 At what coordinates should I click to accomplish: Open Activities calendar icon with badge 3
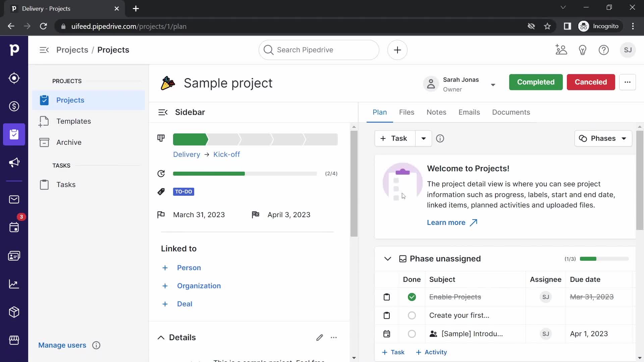click(14, 228)
